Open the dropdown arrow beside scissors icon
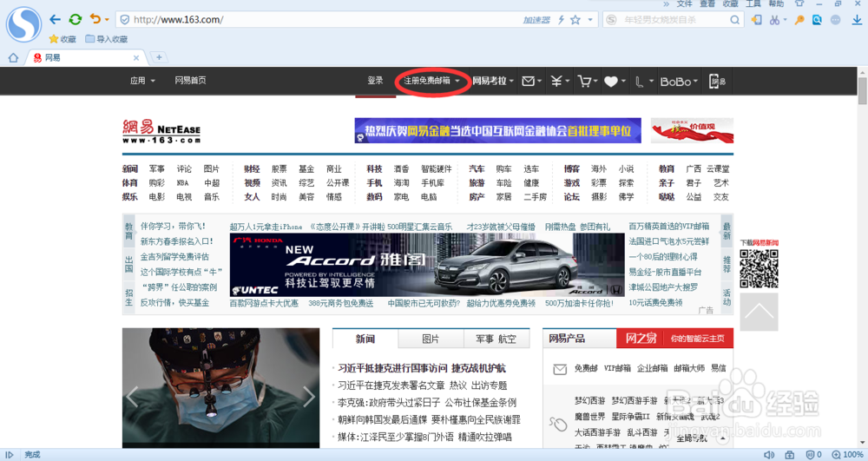 785,20
